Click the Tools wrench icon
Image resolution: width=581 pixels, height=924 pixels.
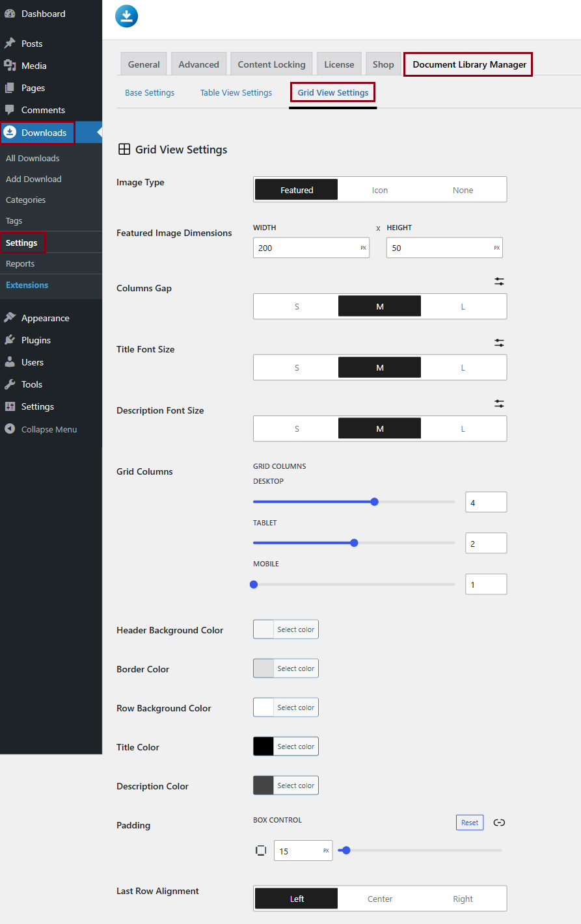[x=10, y=384]
